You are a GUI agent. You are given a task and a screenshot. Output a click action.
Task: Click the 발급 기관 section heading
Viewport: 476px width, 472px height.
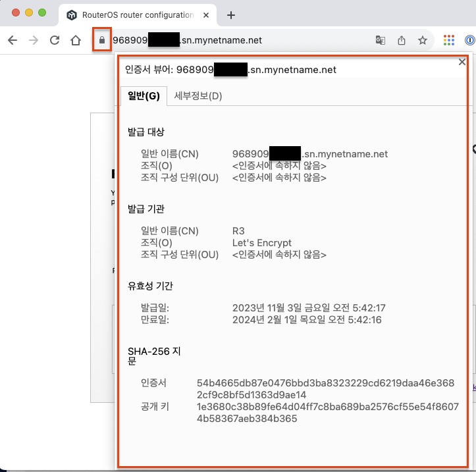click(145, 209)
